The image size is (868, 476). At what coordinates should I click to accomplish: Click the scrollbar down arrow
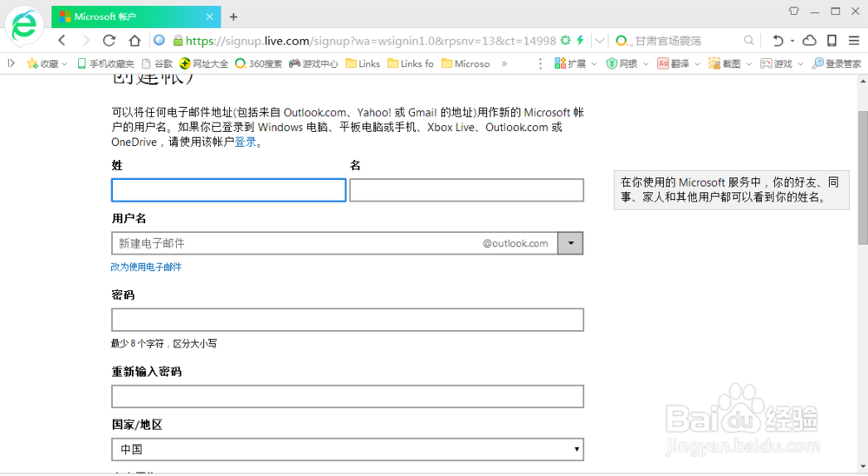click(863, 467)
